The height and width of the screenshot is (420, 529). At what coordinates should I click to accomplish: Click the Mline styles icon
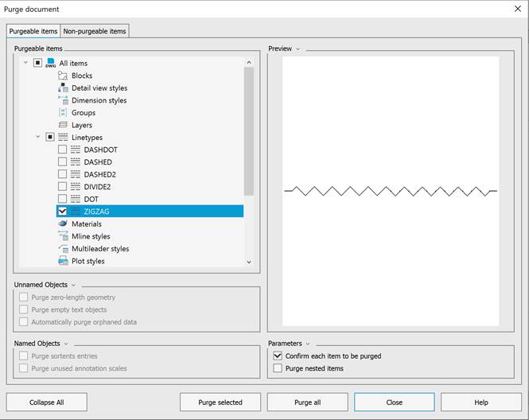click(63, 235)
